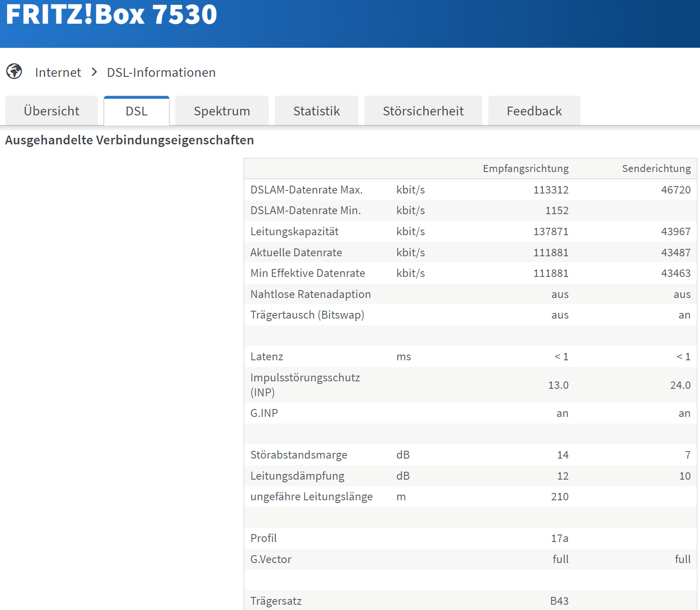700x610 pixels.
Task: Click the Leitungsdämpfung label
Action: coord(297,476)
